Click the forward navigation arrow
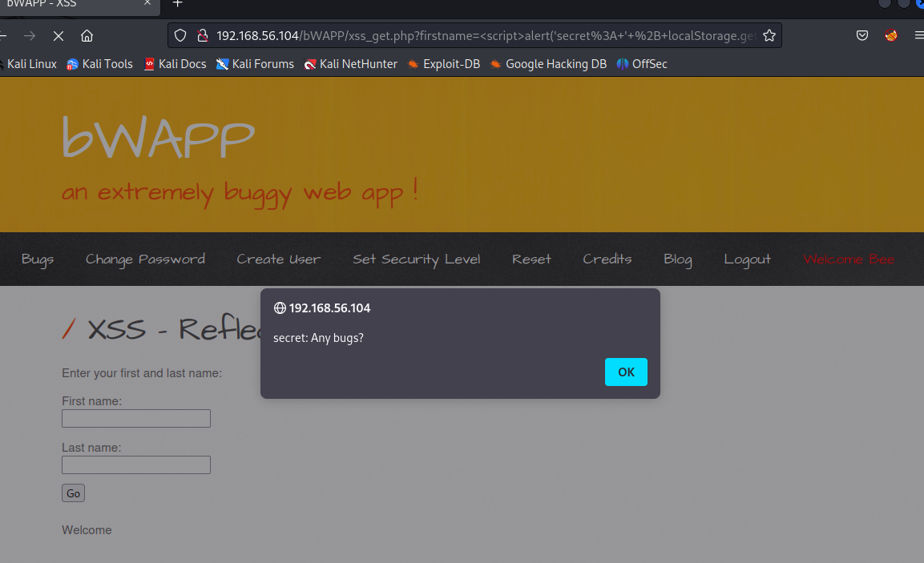Screen dimensions: 924x563 point(30,36)
